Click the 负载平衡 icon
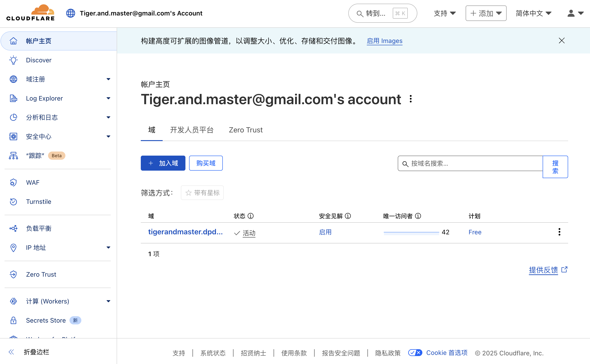The image size is (590, 364). point(13,228)
